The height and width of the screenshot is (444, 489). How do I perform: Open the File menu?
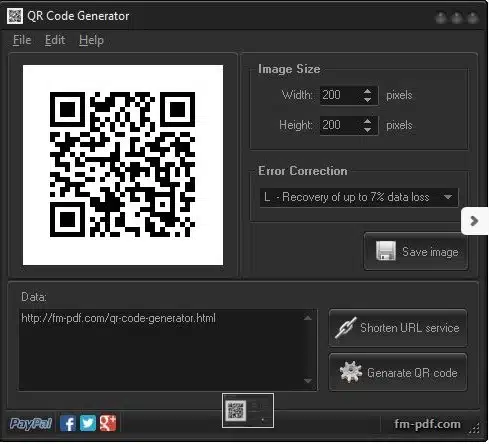22,40
